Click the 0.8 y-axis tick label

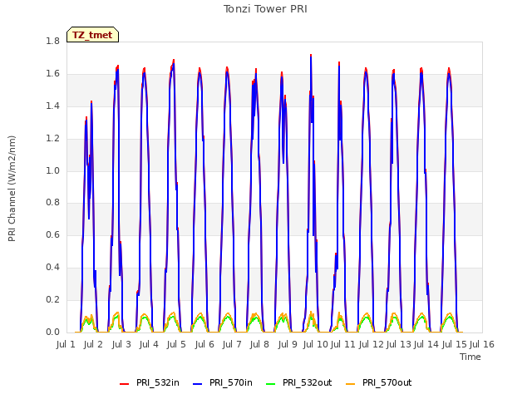(52, 203)
